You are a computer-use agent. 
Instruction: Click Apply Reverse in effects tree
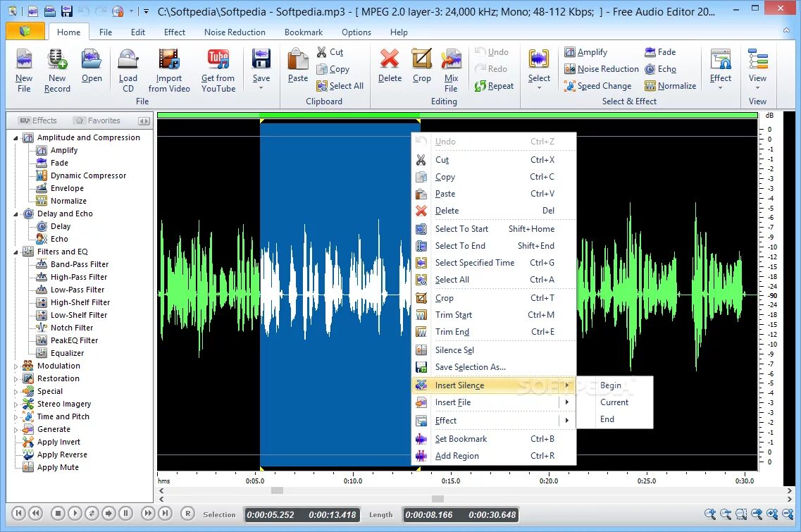point(62,454)
